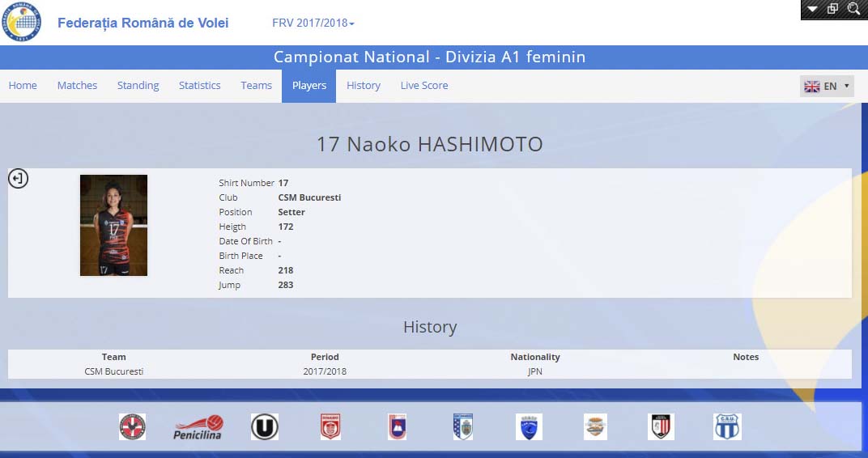
Task: Click the first red-black circular club logo
Action: coord(132,427)
